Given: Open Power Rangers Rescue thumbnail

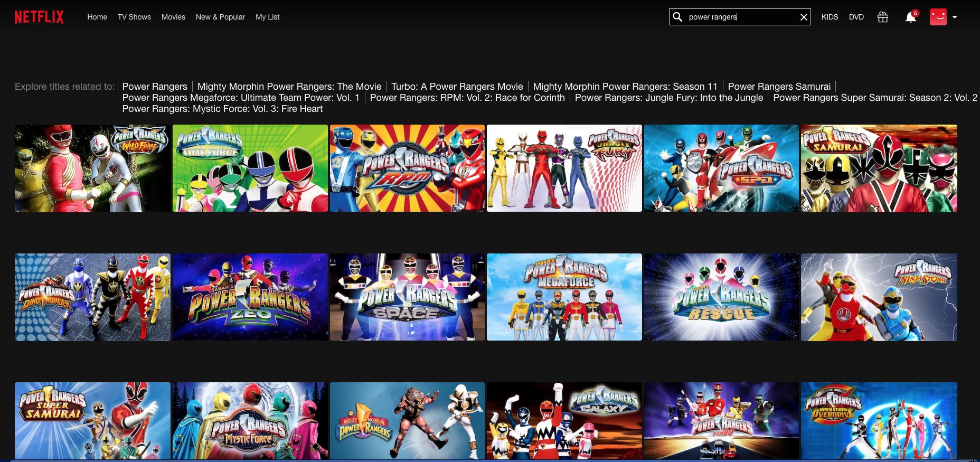Looking at the screenshot, I should tap(721, 297).
